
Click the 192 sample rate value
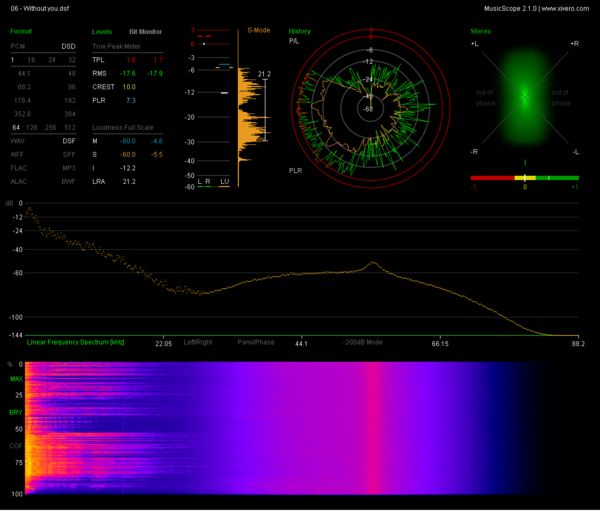[x=70, y=101]
